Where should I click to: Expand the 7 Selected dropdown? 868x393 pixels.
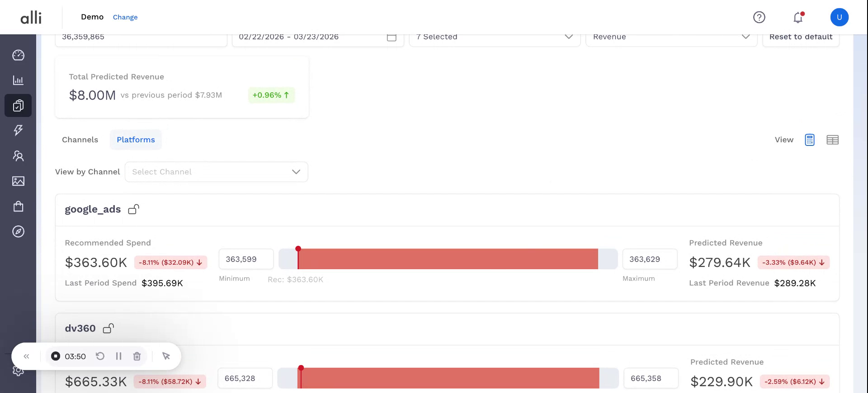coord(494,37)
